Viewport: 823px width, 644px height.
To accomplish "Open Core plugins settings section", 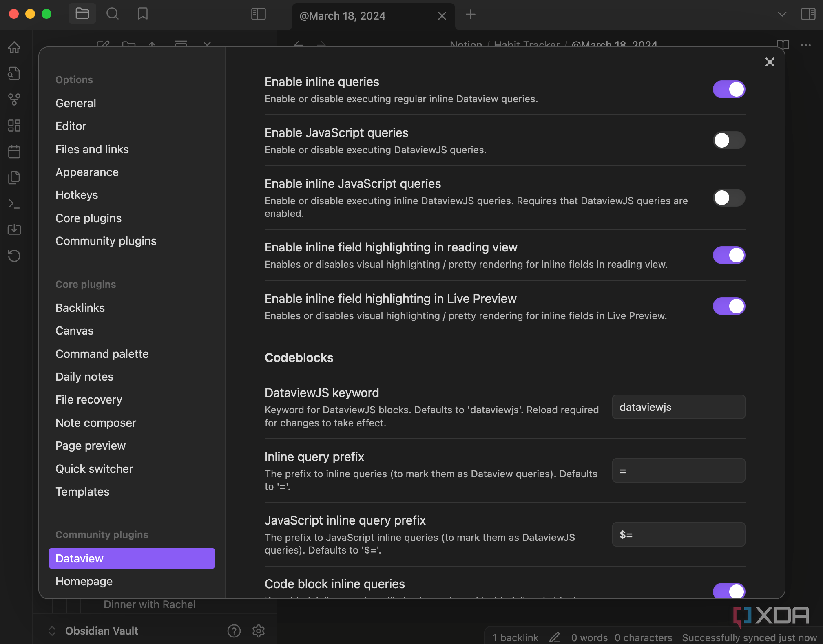I will tap(132, 218).
